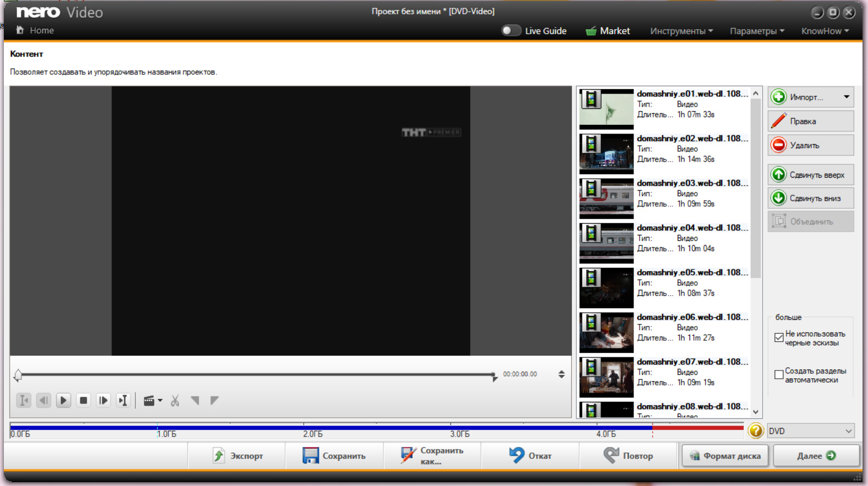Screen dimensions: 868x486
Task: Go to first frame playback button
Action: pos(24,400)
